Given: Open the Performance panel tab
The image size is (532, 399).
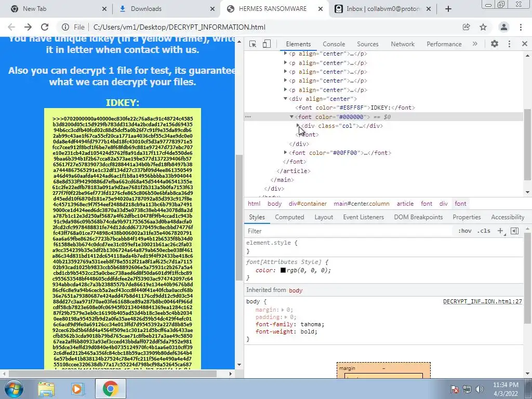Looking at the screenshot, I should click(444, 44).
